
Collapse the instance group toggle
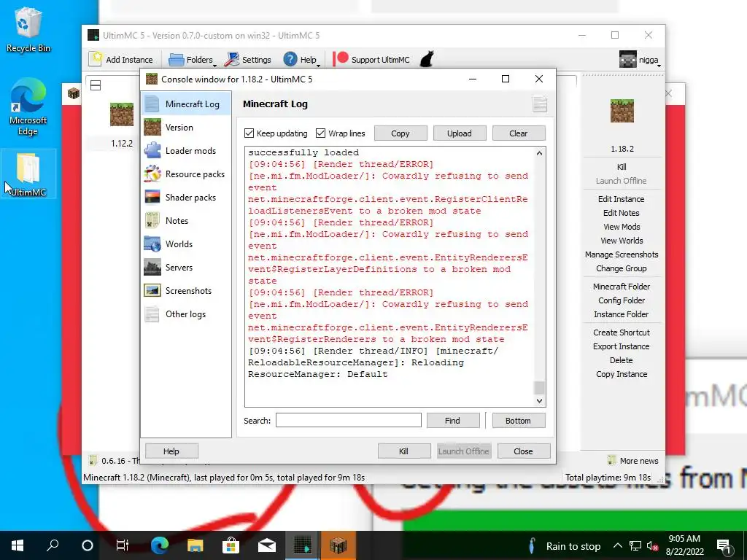point(96,85)
